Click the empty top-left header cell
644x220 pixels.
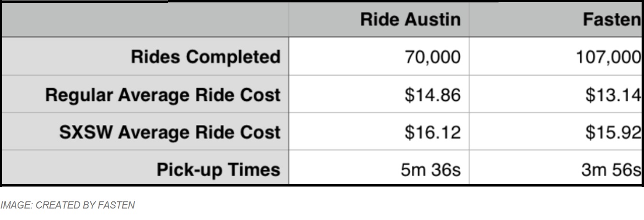click(x=145, y=19)
